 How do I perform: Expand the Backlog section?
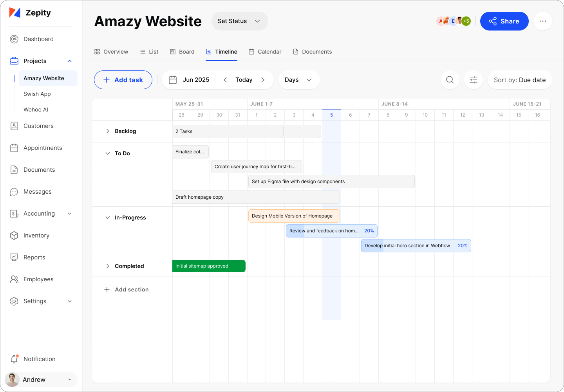click(108, 131)
